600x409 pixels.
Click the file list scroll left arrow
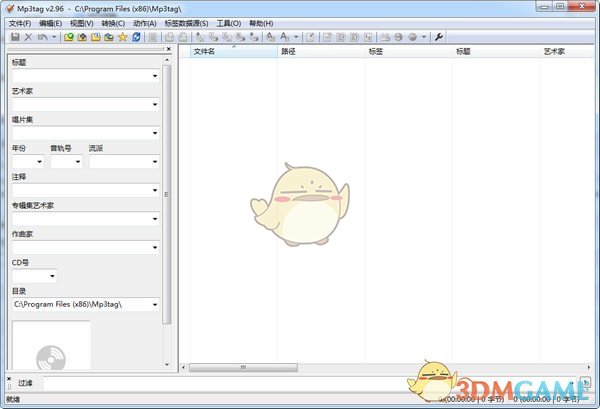(x=183, y=367)
